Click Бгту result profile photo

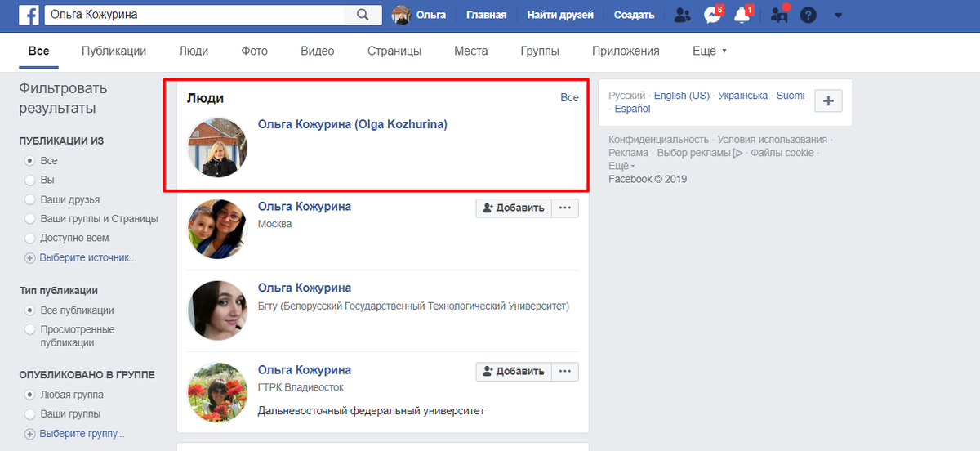(217, 310)
